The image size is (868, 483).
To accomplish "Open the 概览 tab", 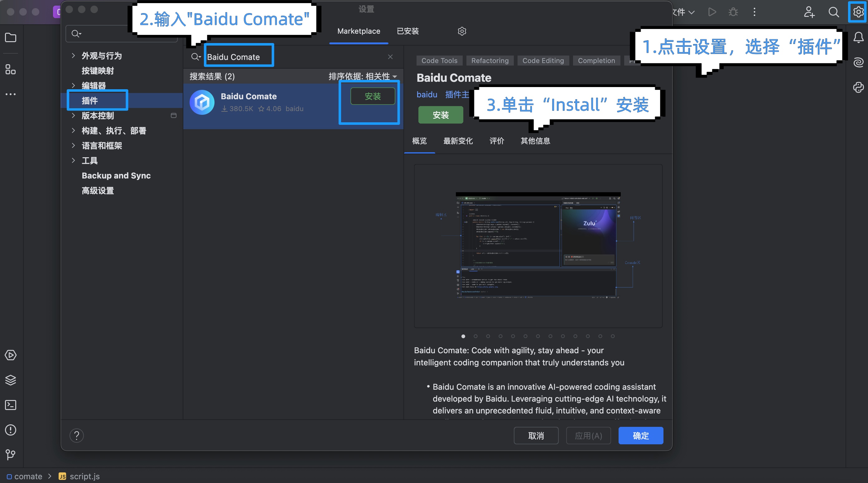I will click(419, 141).
